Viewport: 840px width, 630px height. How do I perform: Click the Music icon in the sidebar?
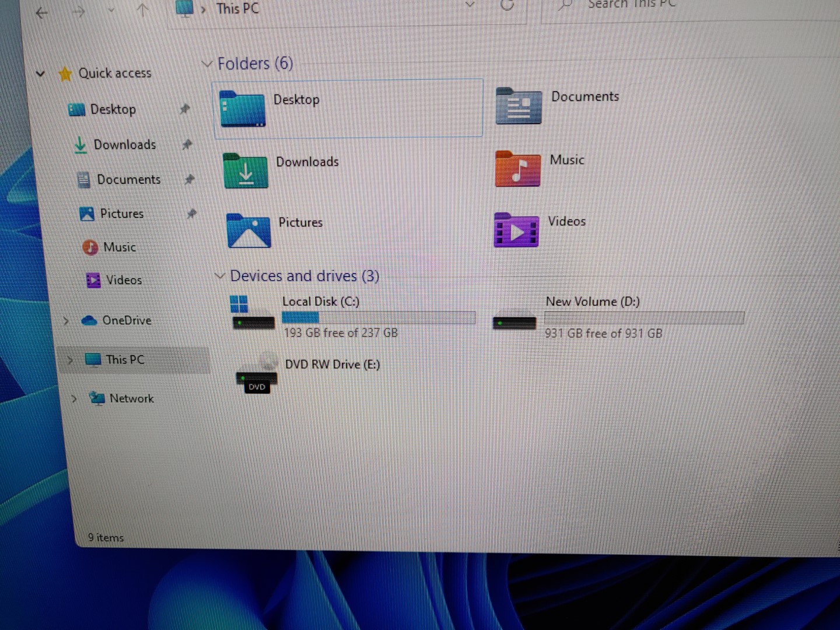coord(90,247)
